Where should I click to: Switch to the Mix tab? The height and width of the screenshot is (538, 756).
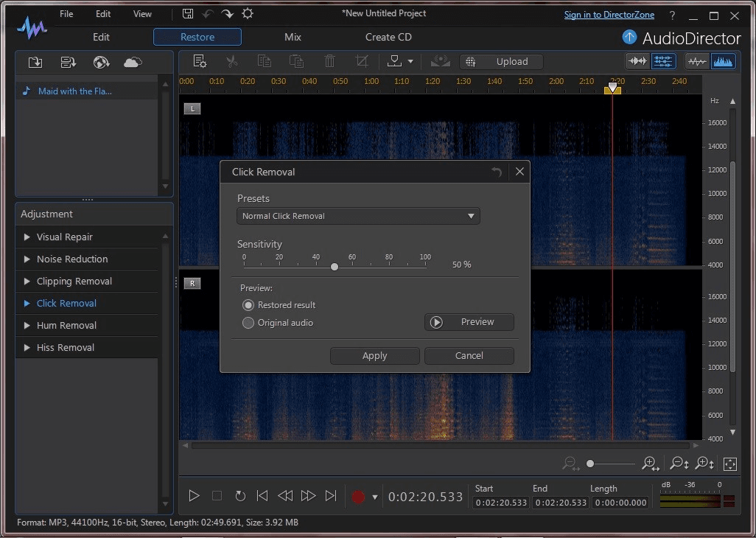(x=293, y=37)
